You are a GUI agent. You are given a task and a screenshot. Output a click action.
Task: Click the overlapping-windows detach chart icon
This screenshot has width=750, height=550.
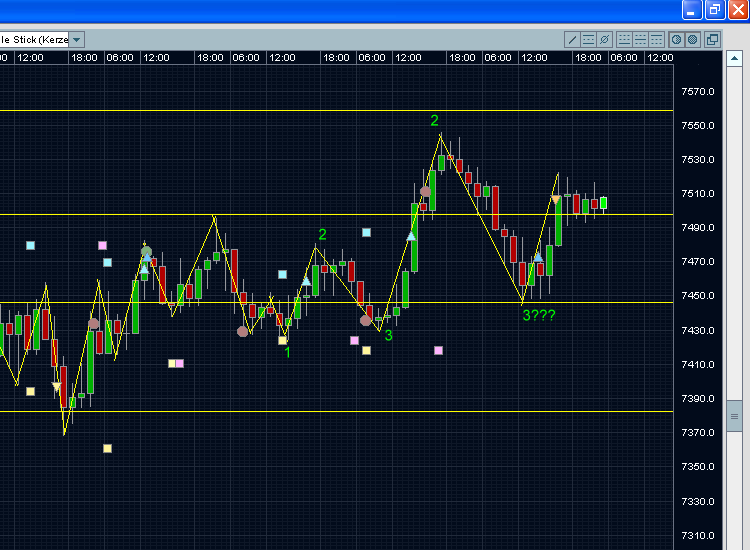pos(712,40)
